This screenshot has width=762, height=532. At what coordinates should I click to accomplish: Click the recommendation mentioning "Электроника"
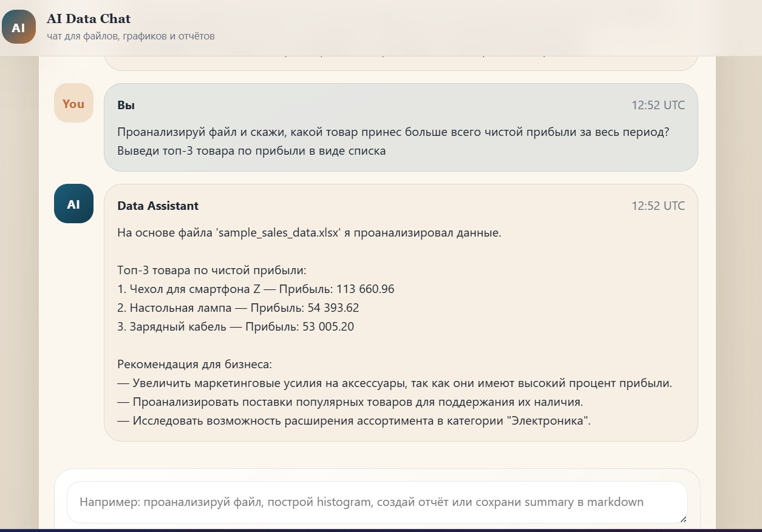coord(354,421)
